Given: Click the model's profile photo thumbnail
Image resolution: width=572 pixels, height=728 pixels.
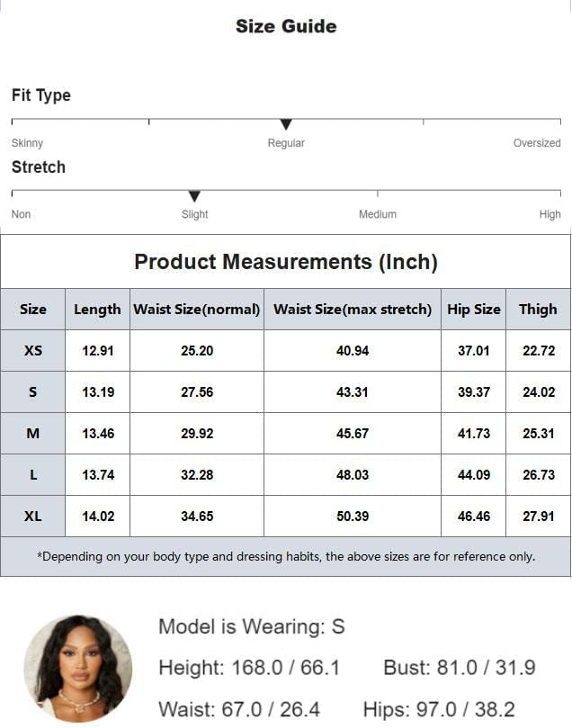Looking at the screenshot, I should (77, 668).
